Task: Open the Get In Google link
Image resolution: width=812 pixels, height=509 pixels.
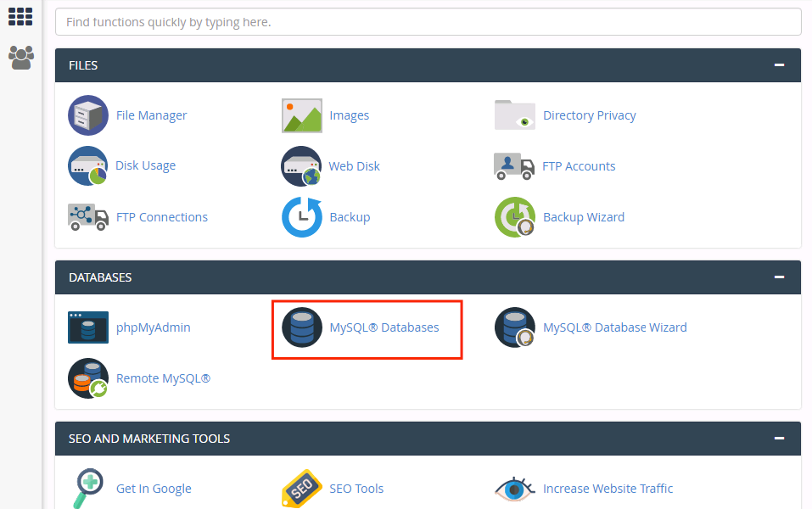Action: tap(154, 489)
